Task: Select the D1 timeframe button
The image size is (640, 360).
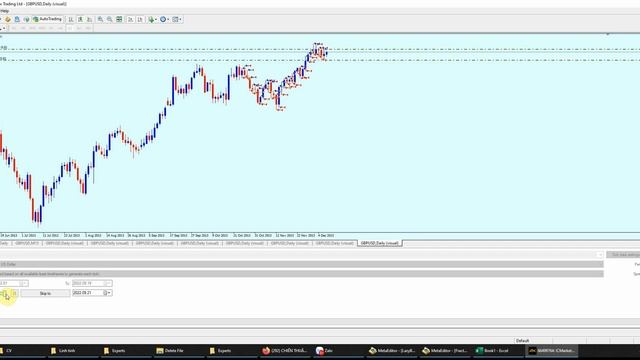Action: pos(70,28)
